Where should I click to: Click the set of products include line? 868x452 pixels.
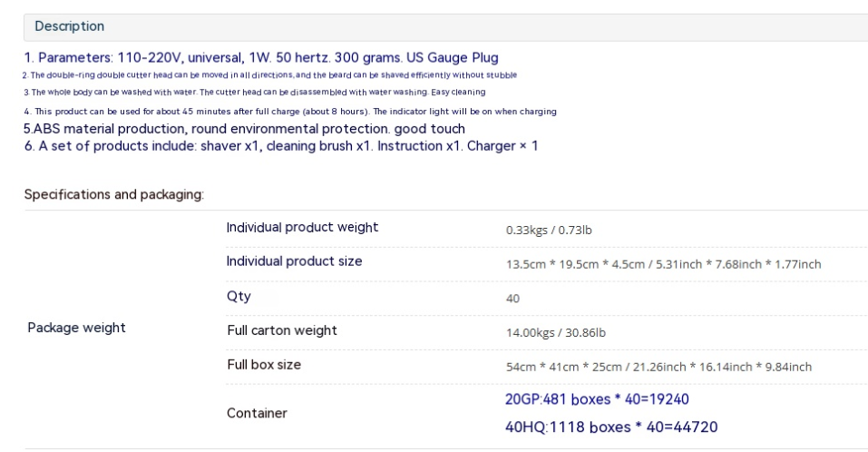(x=280, y=145)
